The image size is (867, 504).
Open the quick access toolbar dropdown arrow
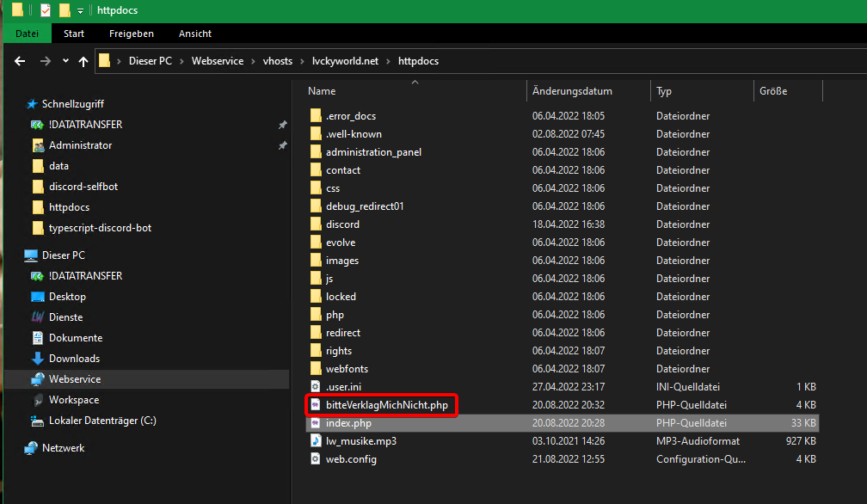click(80, 10)
